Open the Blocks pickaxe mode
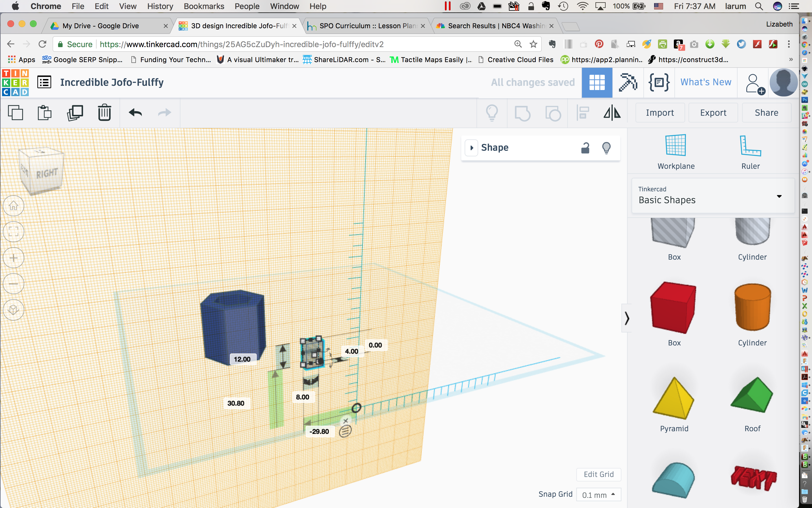This screenshot has width=812, height=508. pyautogui.click(x=628, y=83)
